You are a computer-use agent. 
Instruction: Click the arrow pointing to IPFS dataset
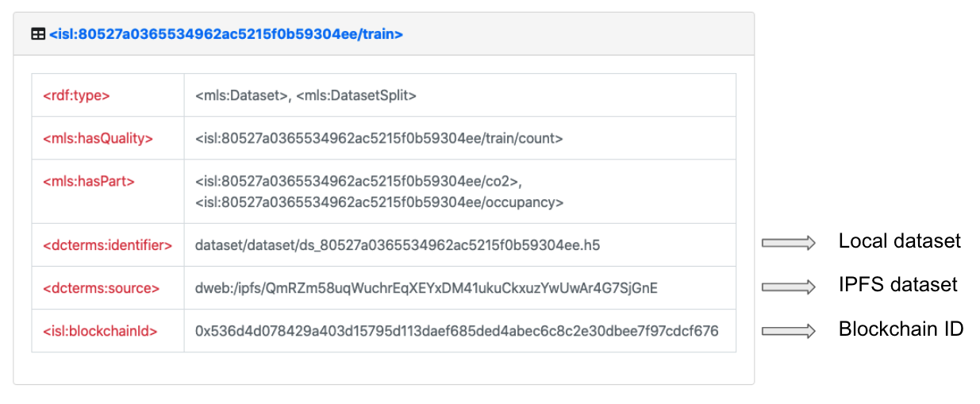(x=789, y=286)
